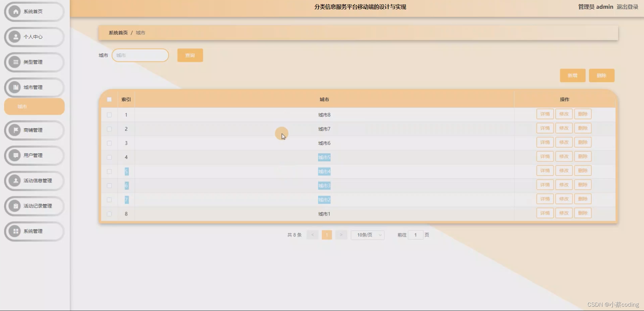Click 系统首页 in the breadcrumb

click(118, 33)
